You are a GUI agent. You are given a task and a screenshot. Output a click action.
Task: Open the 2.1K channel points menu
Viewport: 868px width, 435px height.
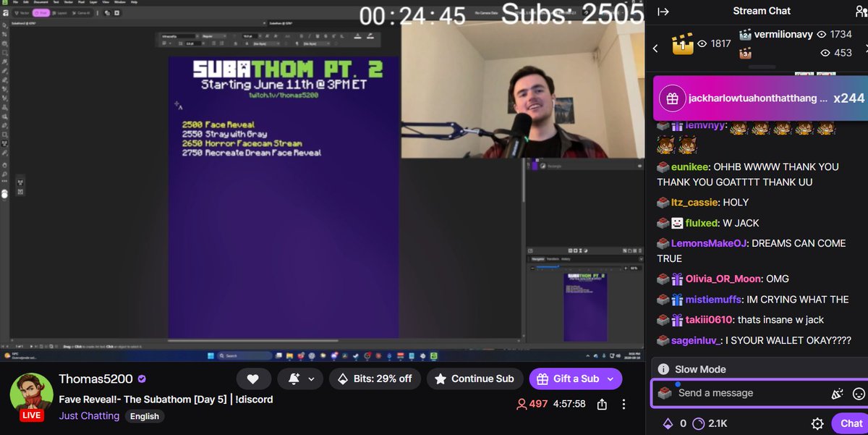click(709, 423)
